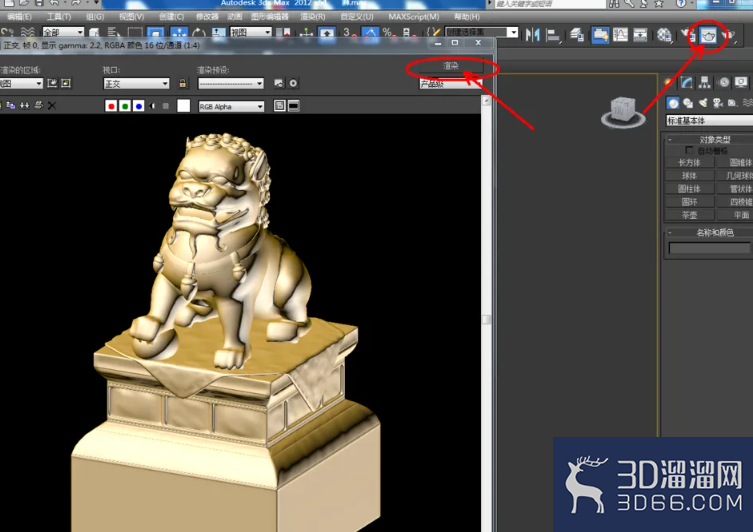Click the Edit Named Selection Sets icon
753x532 pixels.
(x=433, y=33)
